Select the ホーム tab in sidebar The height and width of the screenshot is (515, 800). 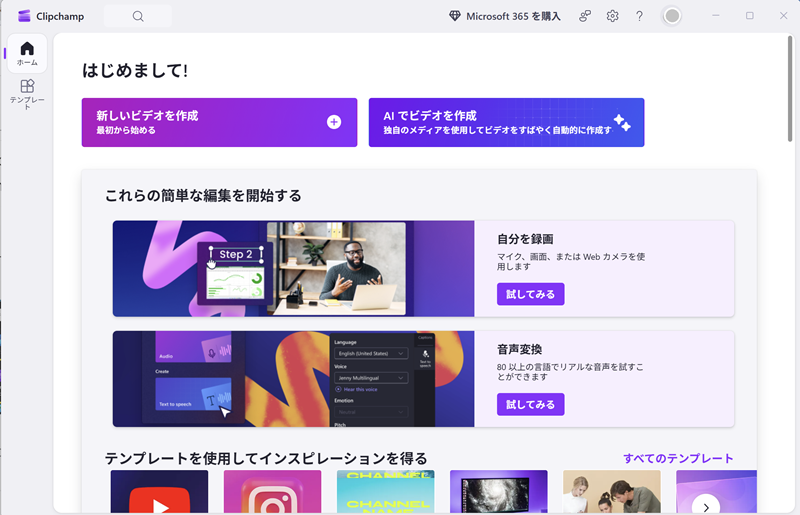tap(27, 54)
